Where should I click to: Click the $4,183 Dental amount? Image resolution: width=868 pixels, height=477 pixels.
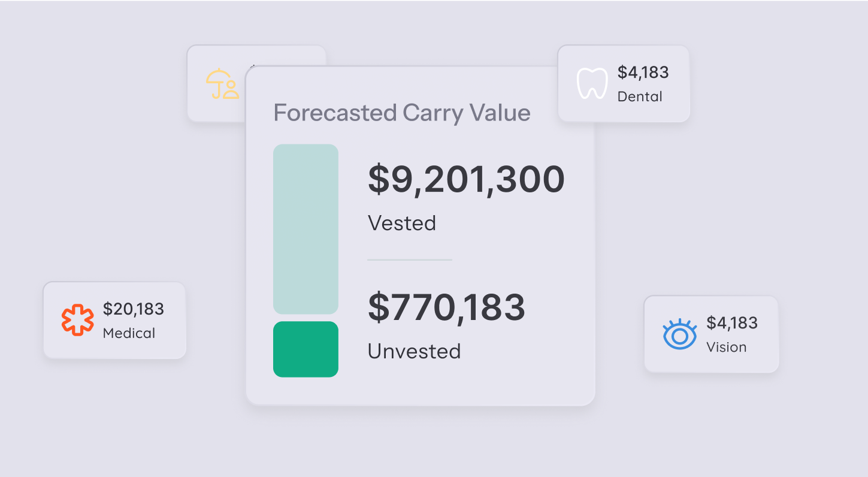coord(643,73)
